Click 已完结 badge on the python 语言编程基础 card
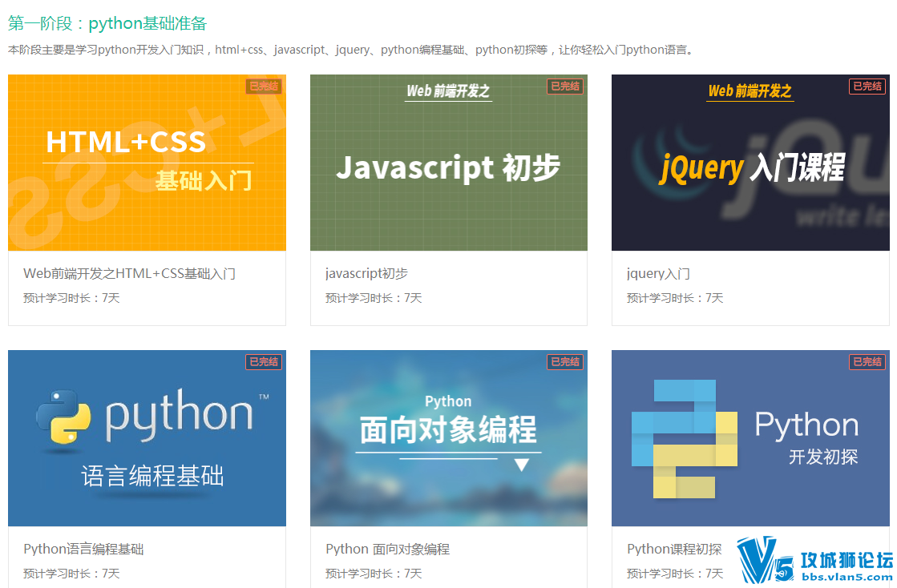897x588 pixels. [x=264, y=362]
